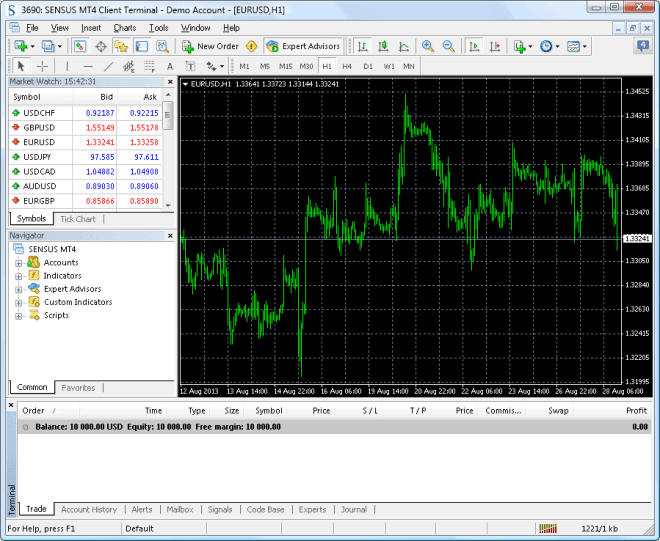Image resolution: width=660 pixels, height=541 pixels.
Task: Switch to the Favorites tab in Navigator
Action: pyautogui.click(x=78, y=388)
